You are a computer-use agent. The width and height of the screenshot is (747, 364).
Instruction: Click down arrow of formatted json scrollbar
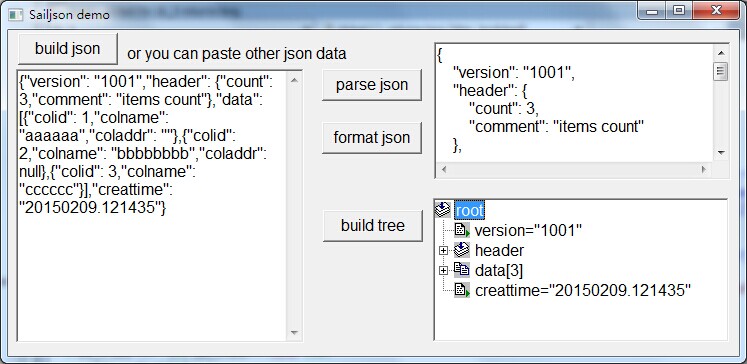tap(720, 153)
